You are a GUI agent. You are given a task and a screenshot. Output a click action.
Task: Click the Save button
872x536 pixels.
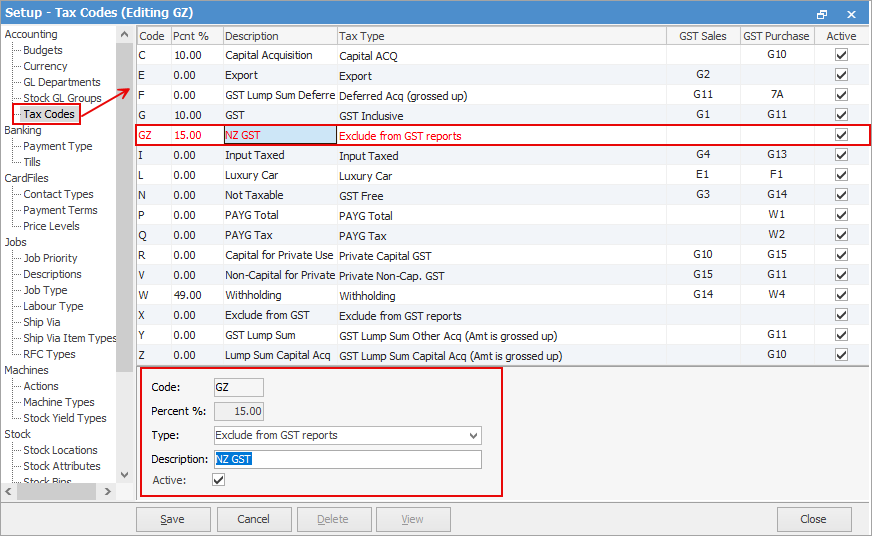point(173,519)
